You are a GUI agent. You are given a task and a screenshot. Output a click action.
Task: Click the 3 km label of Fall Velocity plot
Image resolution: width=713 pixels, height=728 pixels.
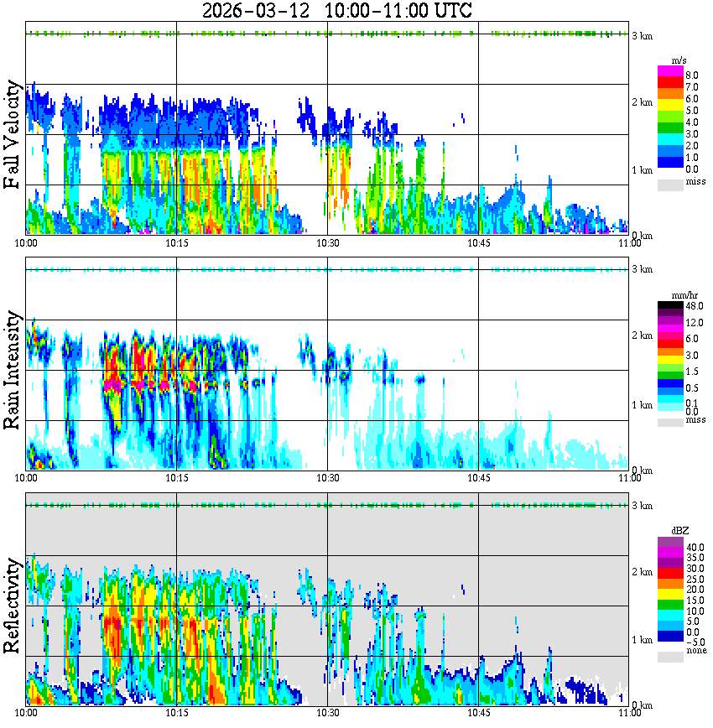(643, 36)
